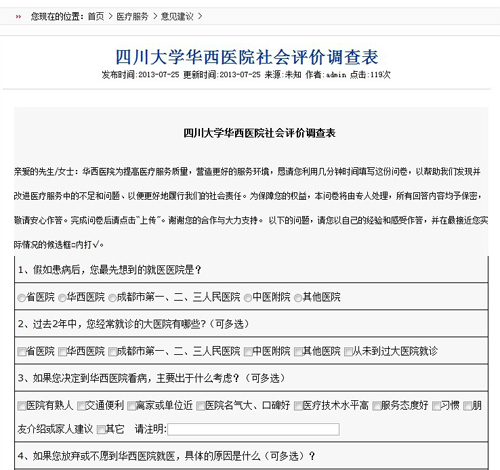Image resolution: width=500 pixels, height=470 pixels.
Task: Tick the 交通便利 checkbox
Action: coord(81,406)
